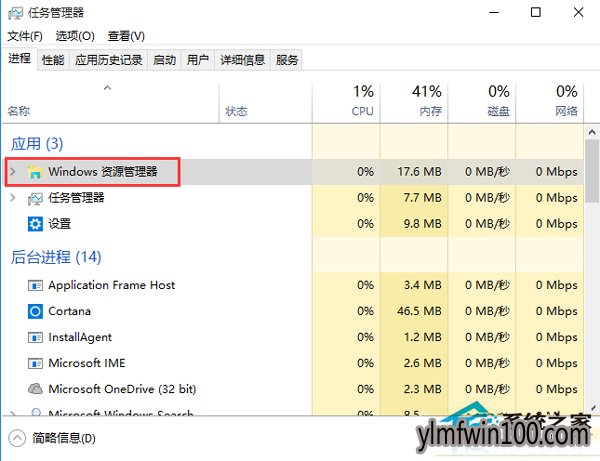This screenshot has height=461, width=600.
Task: Sort by the 名称 column header
Action: pyautogui.click(x=111, y=103)
